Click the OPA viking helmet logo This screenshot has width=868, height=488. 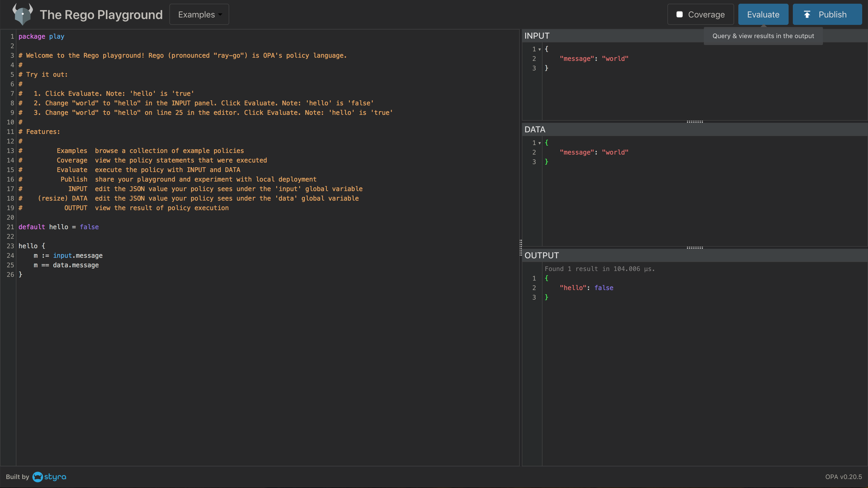(22, 14)
